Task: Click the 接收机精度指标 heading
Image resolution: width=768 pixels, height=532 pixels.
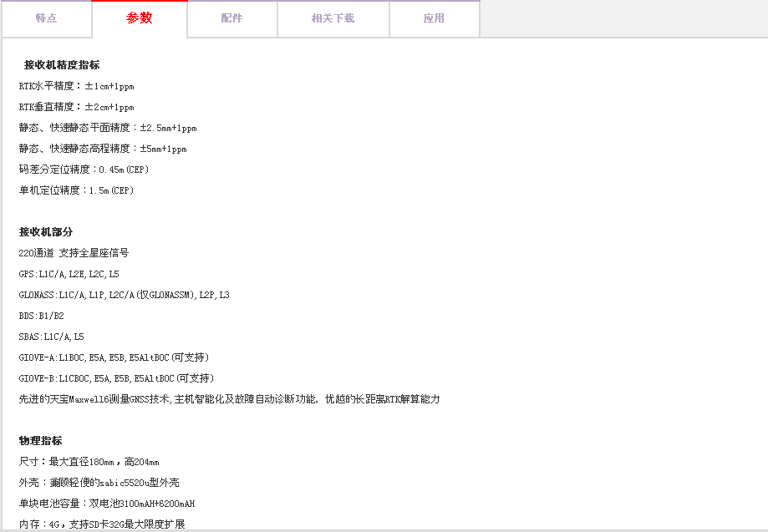Action: (62, 65)
